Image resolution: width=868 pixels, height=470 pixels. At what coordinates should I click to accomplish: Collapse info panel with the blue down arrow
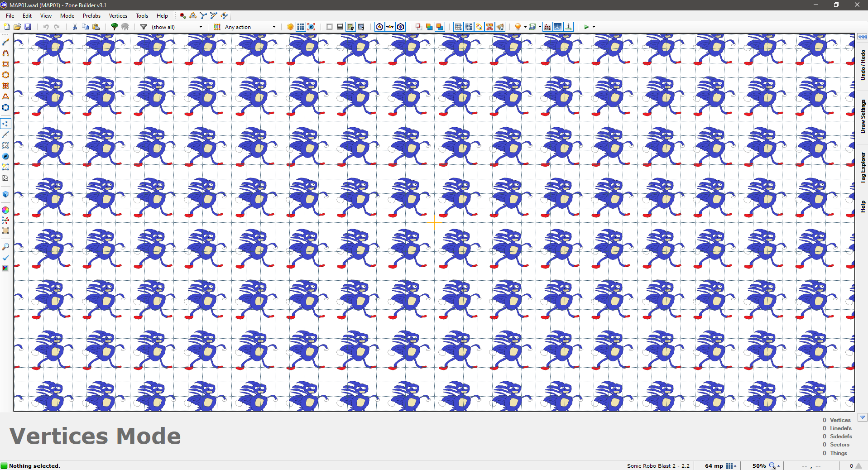tap(863, 417)
